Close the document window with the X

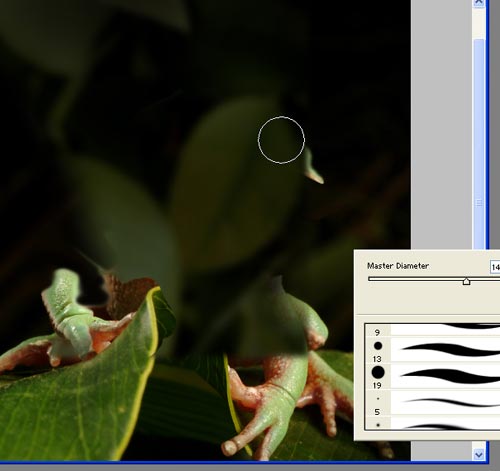point(479,3)
